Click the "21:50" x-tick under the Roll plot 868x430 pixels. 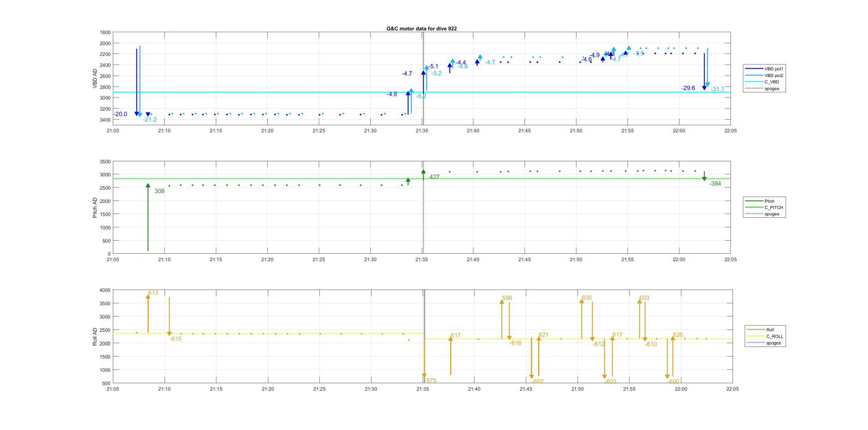point(577,390)
